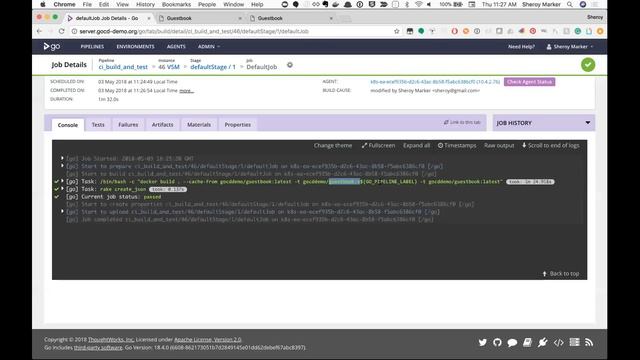Open Agents in the navigation bar
This screenshot has height=360, width=640.
point(176,47)
